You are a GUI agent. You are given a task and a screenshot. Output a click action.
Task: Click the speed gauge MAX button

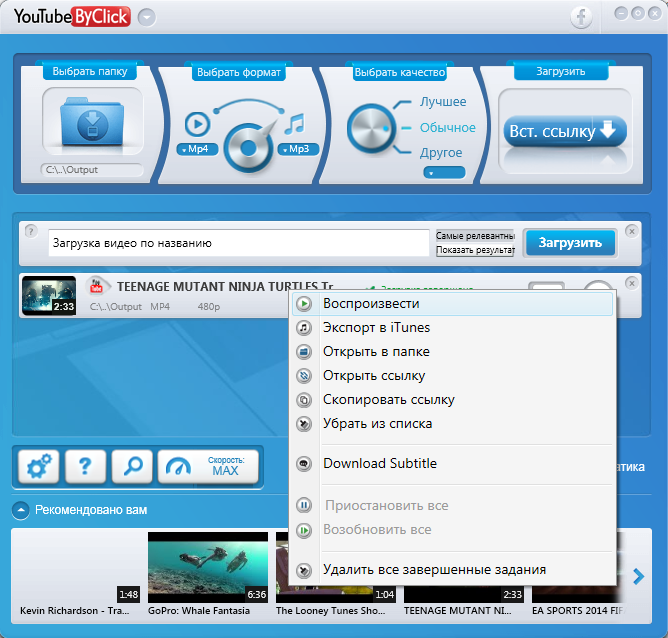coord(208,466)
